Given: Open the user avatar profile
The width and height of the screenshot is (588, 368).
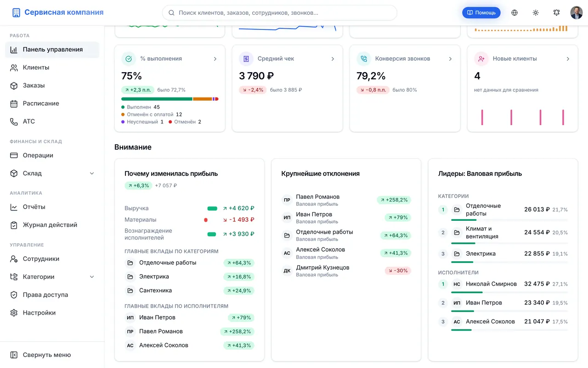Looking at the screenshot, I should [x=577, y=13].
